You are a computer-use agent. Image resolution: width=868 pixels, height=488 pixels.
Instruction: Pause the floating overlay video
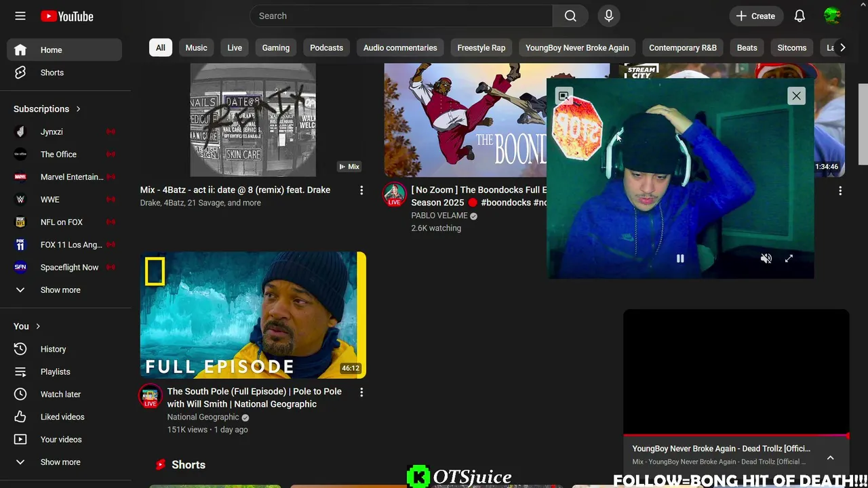tap(680, 258)
